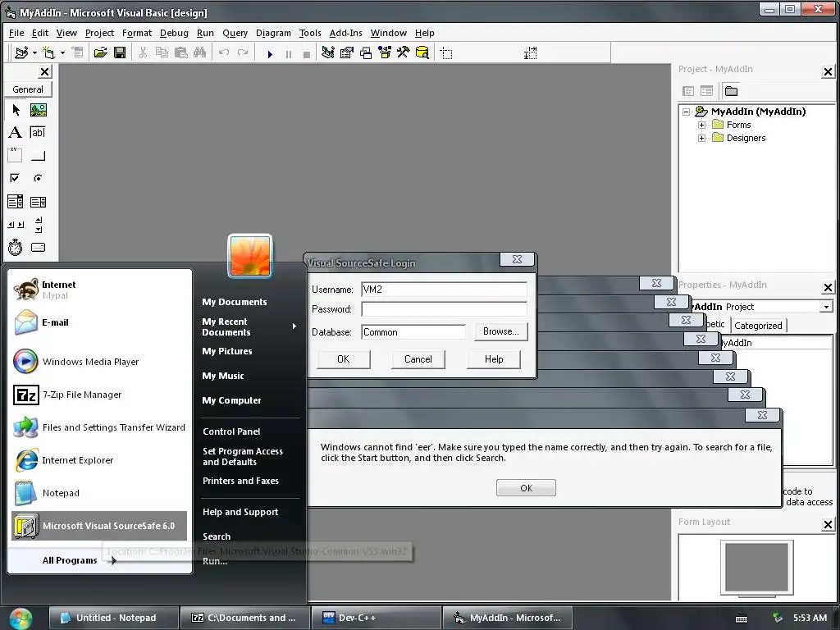This screenshot has height=630, width=840.
Task: Open Microsoft Visual SourceSafe 6.0 from Start menu
Action: 99,526
